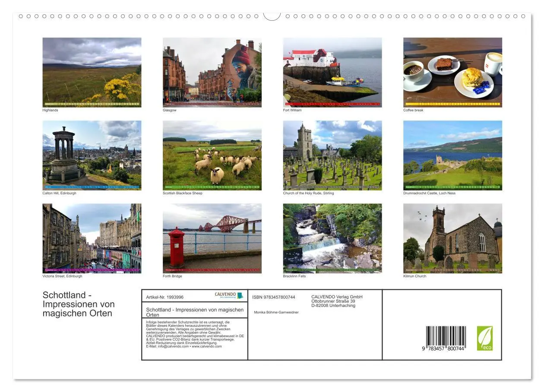Click the boxed title 'Schottland - Impressionen von magischen Orten'

pyautogui.click(x=195, y=312)
